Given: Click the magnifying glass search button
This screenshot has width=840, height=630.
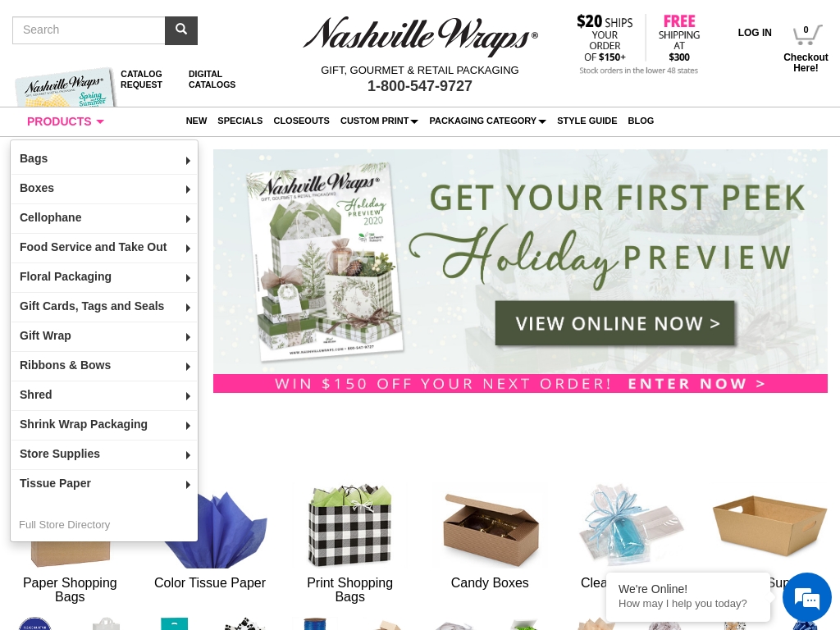Looking at the screenshot, I should 181,30.
